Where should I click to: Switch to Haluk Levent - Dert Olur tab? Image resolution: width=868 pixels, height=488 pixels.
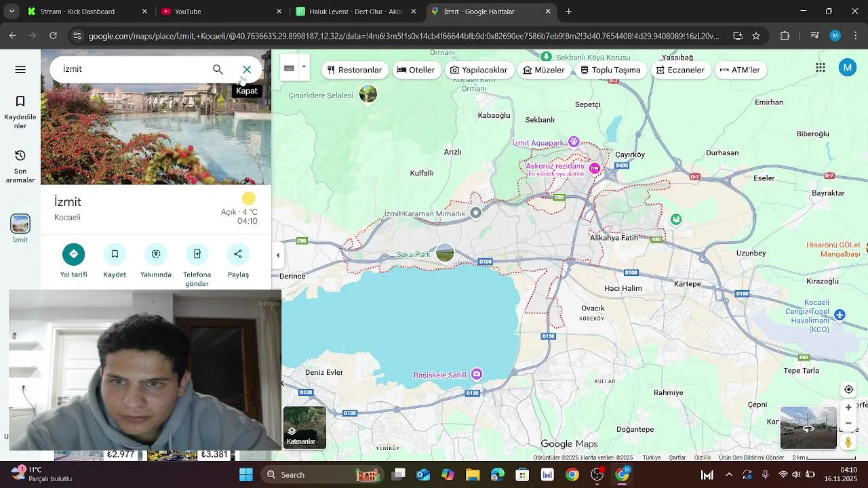pos(355,12)
